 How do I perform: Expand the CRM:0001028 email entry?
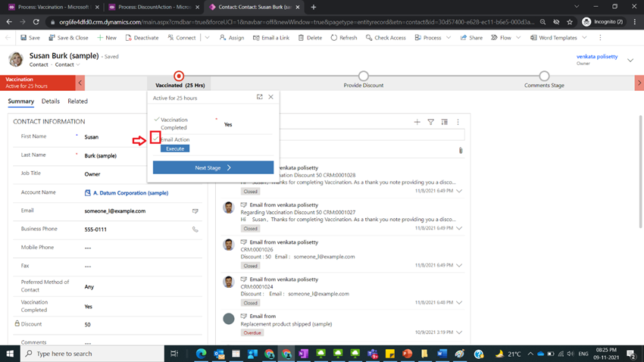[x=459, y=191]
